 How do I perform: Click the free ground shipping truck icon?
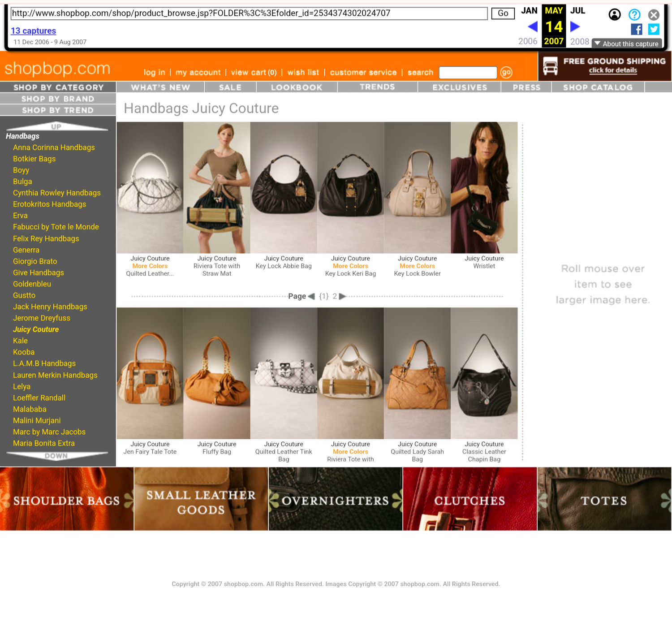point(550,66)
